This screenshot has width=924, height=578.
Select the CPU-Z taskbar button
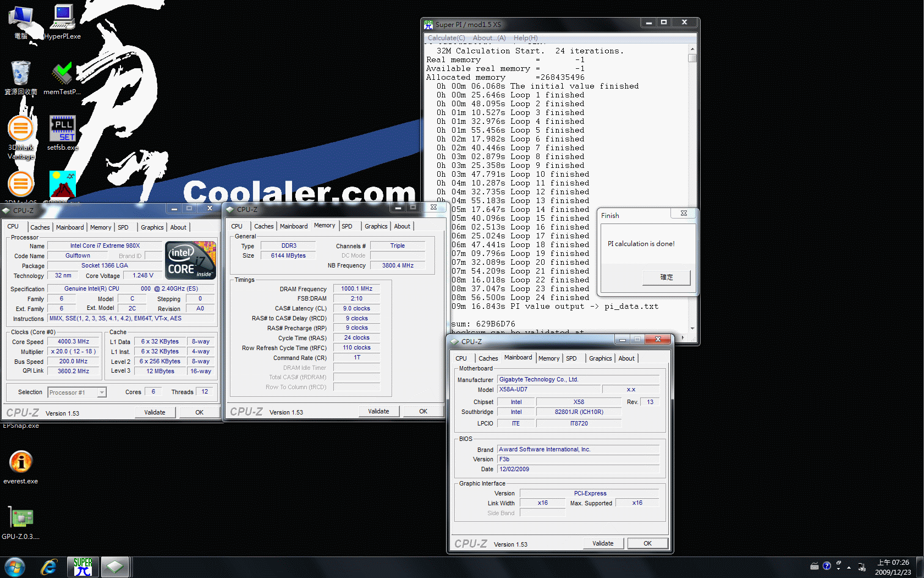point(115,567)
